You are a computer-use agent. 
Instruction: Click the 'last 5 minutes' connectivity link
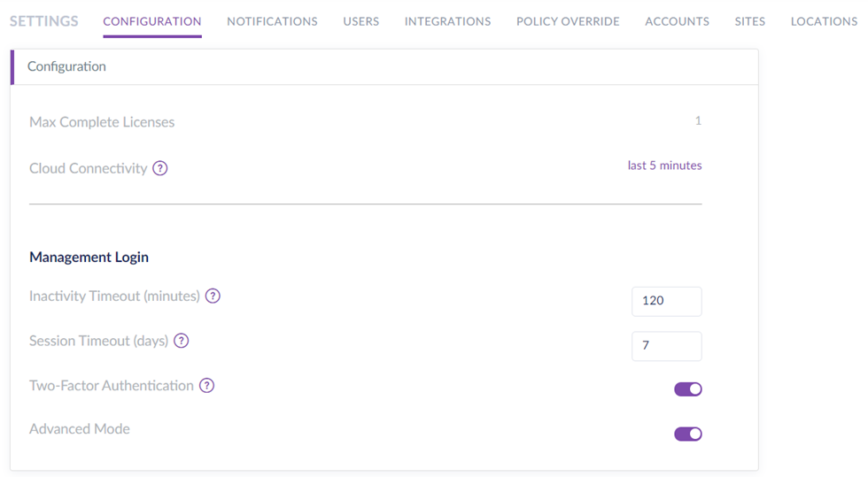[x=664, y=165]
